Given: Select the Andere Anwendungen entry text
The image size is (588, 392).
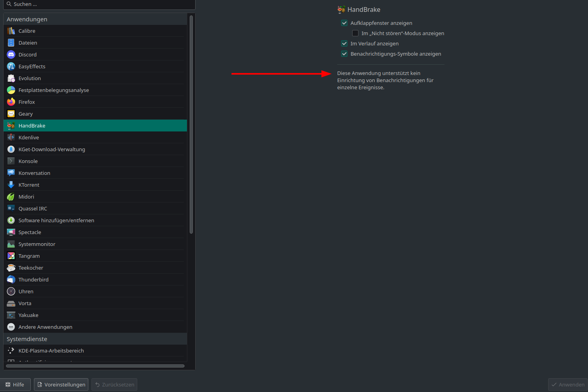Looking at the screenshot, I should point(45,327).
